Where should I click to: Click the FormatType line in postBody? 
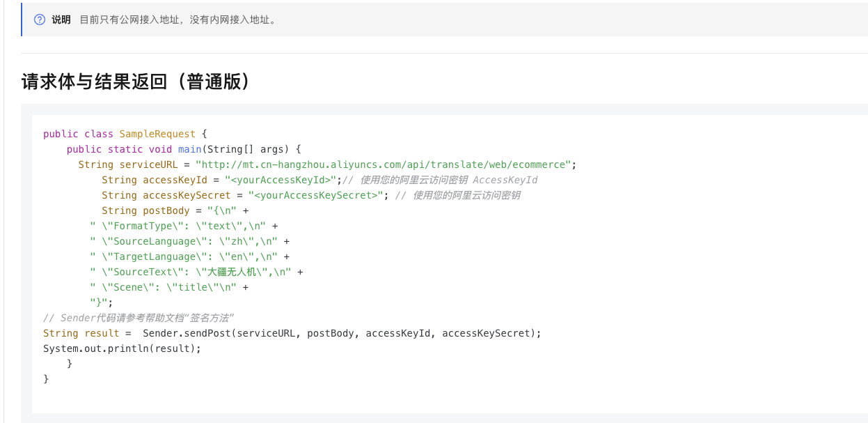[x=183, y=226]
